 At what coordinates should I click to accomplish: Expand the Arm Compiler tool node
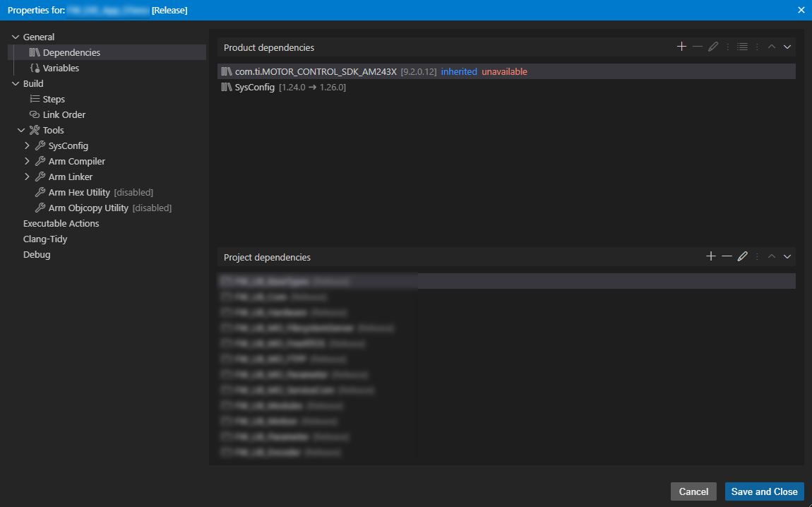point(27,161)
